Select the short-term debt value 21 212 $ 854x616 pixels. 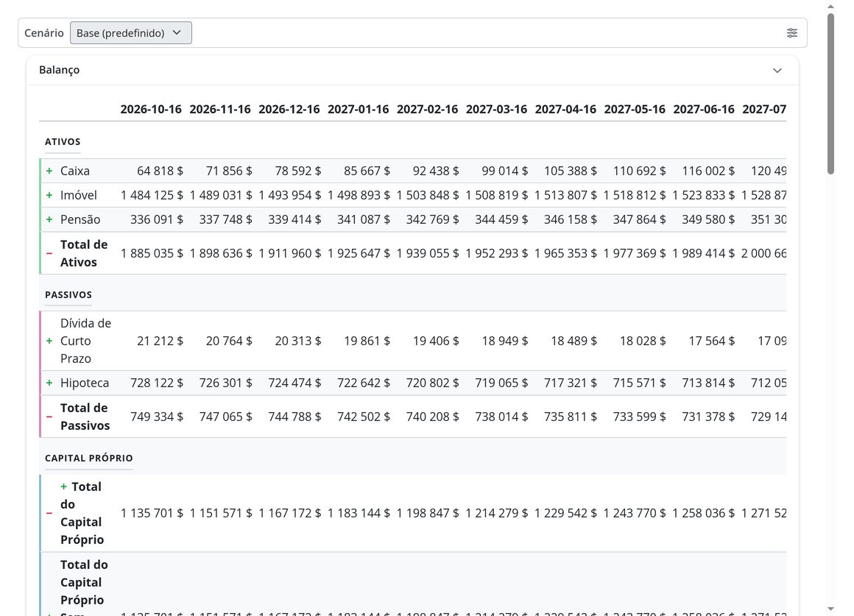[160, 341]
